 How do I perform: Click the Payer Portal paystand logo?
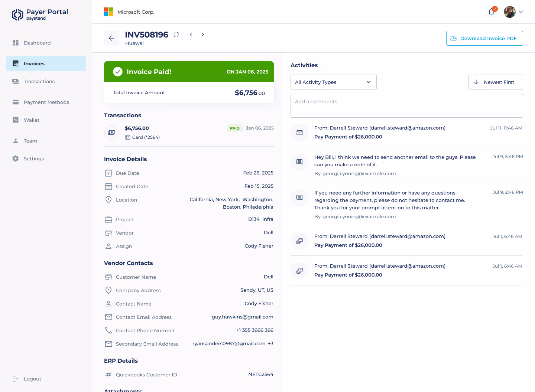click(40, 14)
